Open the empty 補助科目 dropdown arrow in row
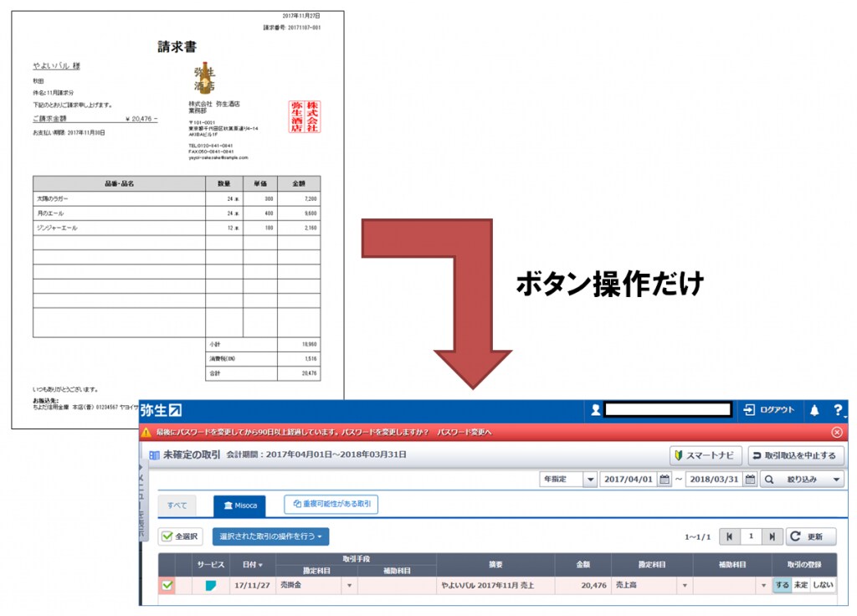 click(763, 585)
